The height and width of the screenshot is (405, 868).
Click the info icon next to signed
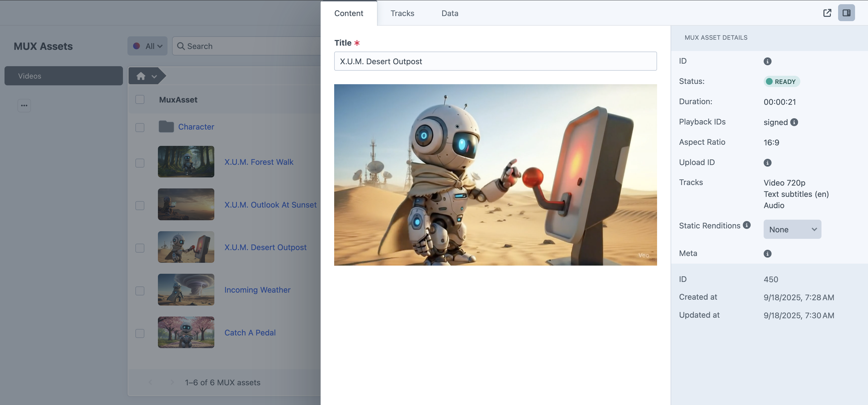[x=794, y=122]
